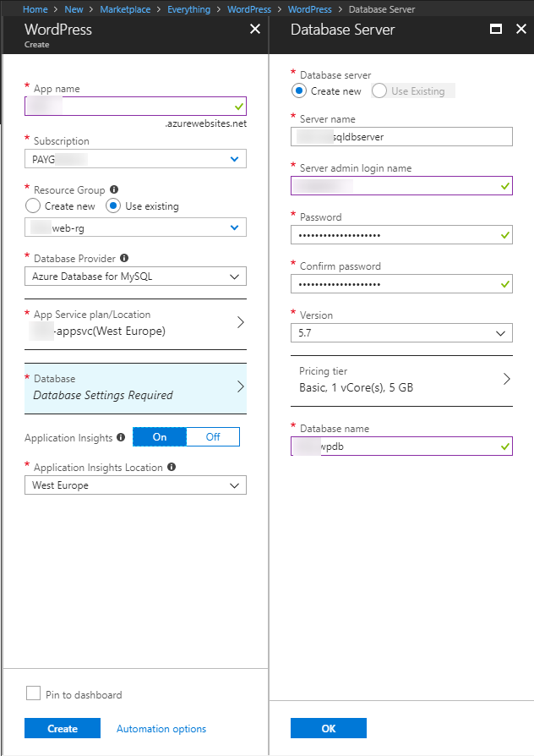This screenshot has width=534, height=756.
Task: Go to Marketplace breadcrumb
Action: [x=125, y=9]
